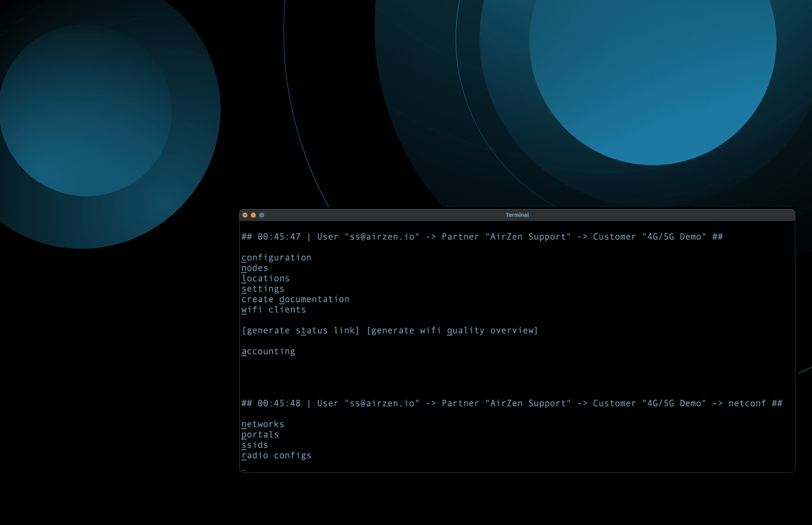Click generate status link
Screen dimensions: 812x525
pos(300,330)
